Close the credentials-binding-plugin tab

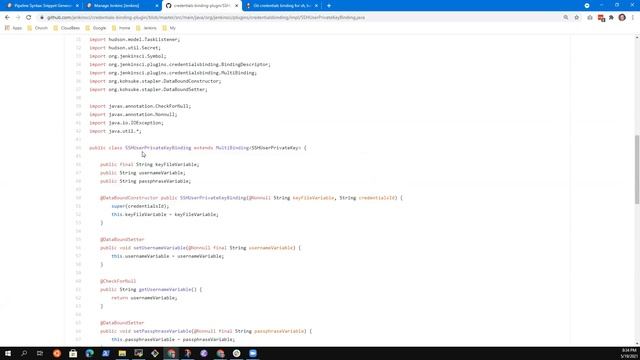coord(236,6)
